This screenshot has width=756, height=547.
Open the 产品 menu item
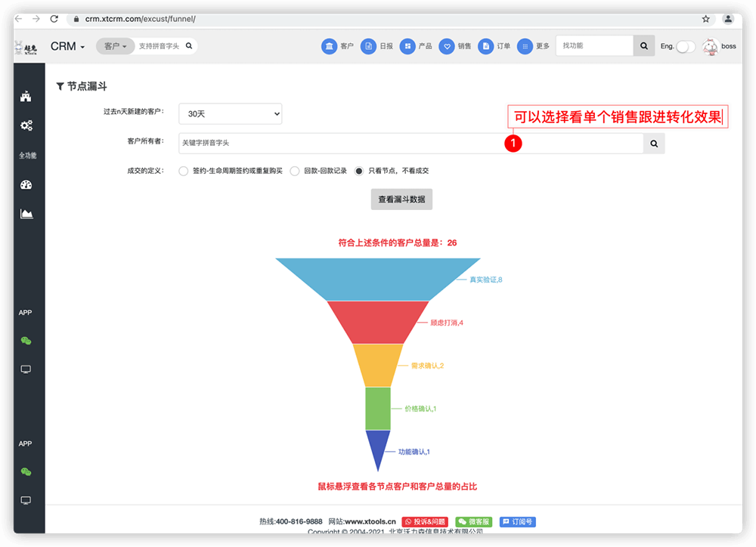(425, 46)
